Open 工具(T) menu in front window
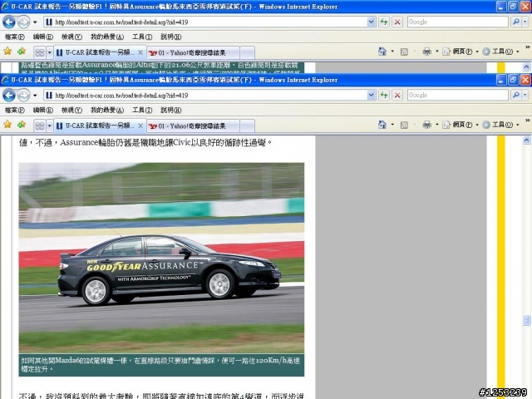 tap(142, 110)
